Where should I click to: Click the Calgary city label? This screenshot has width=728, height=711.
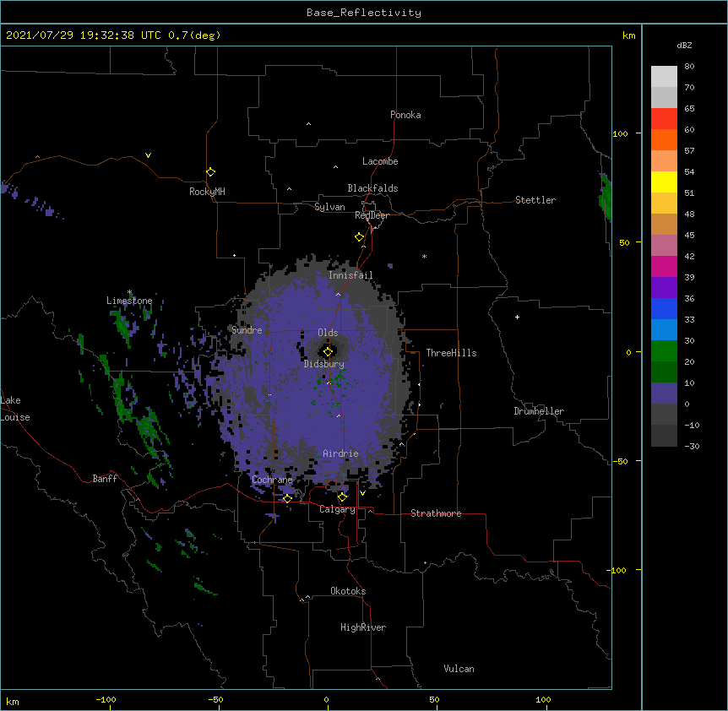coord(337,509)
